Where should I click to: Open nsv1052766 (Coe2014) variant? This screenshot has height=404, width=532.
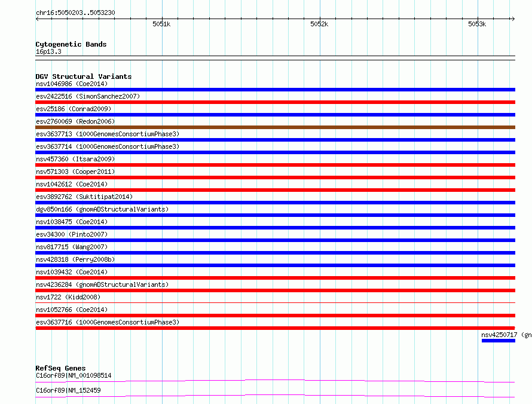point(72,310)
